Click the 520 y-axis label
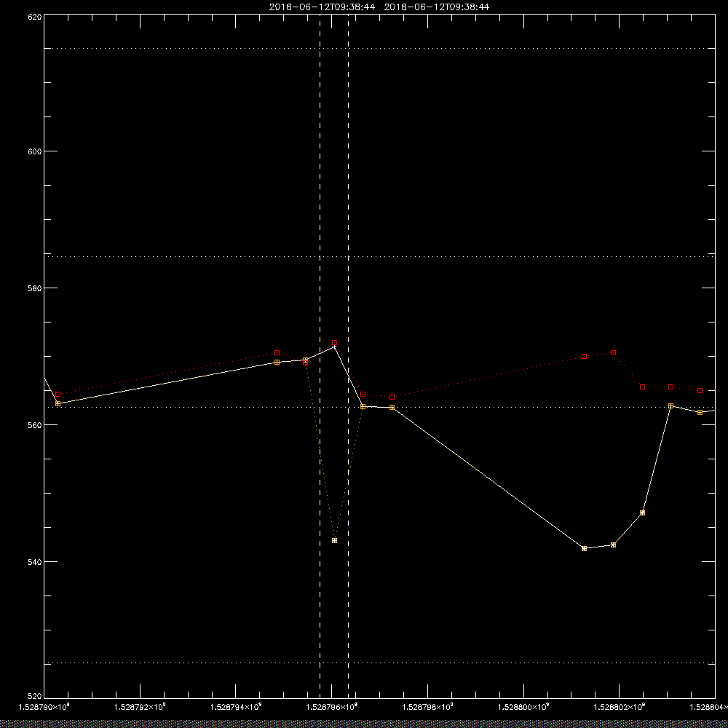Viewport: 728px width, 728px height. (x=35, y=697)
